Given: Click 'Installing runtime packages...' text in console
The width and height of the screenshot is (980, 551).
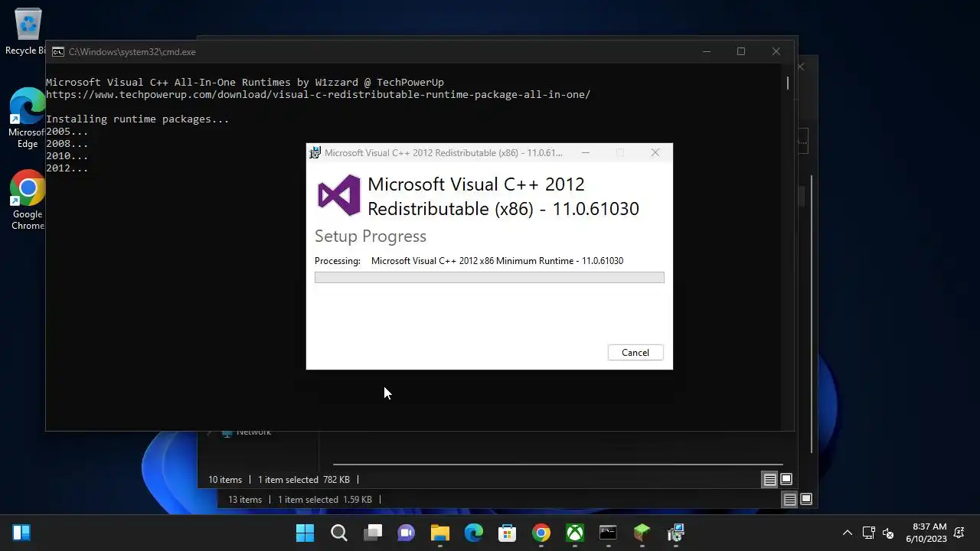Looking at the screenshot, I should click(138, 119).
